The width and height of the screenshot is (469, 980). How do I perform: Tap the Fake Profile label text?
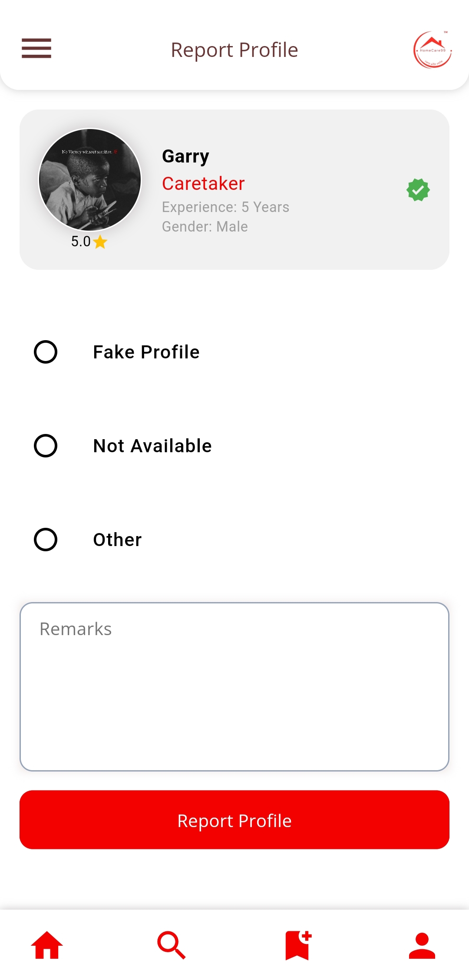146,352
